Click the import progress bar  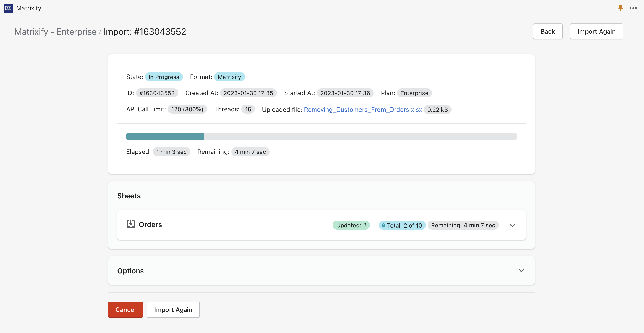(x=321, y=136)
